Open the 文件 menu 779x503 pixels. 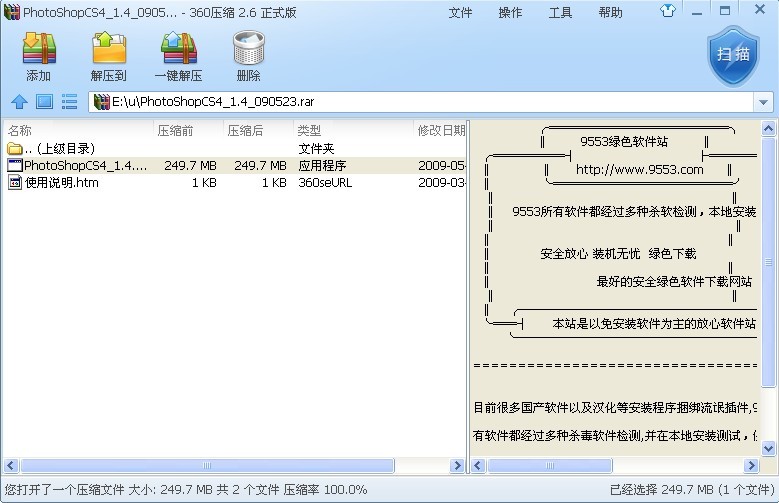[x=460, y=12]
